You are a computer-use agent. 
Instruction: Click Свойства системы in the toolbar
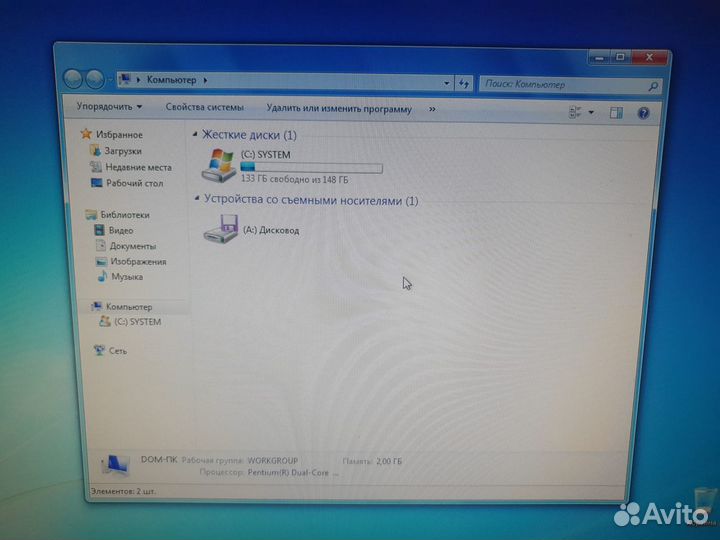(x=204, y=108)
